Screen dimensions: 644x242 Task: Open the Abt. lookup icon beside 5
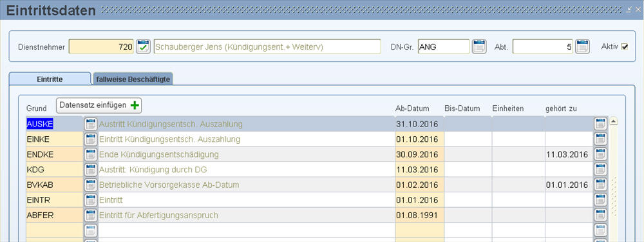click(x=582, y=46)
